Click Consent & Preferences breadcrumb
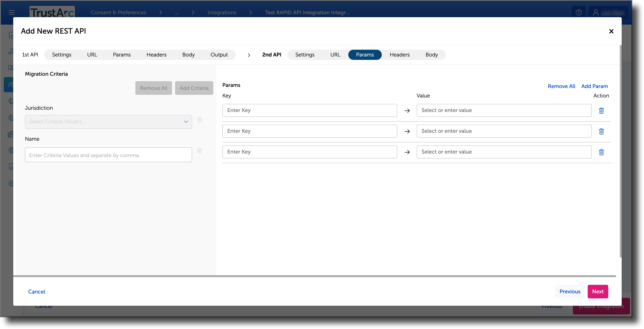This screenshot has width=644, height=329. (118, 12)
